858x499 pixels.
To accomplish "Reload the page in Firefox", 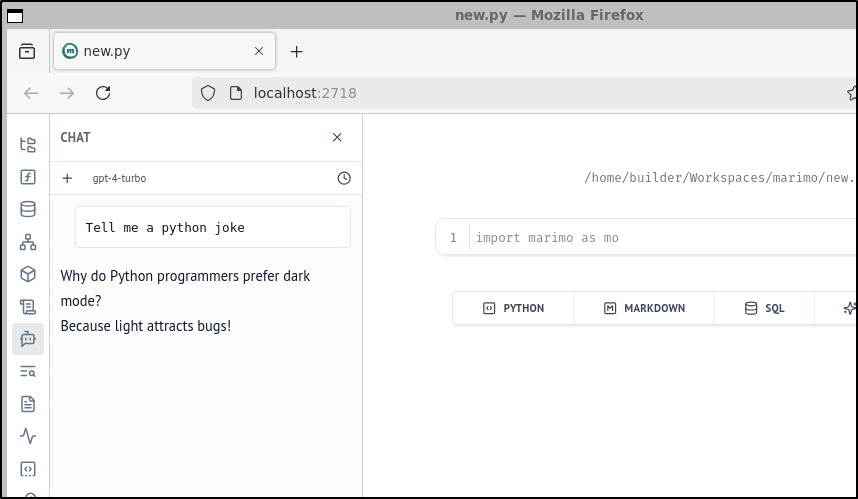I will [x=103, y=93].
